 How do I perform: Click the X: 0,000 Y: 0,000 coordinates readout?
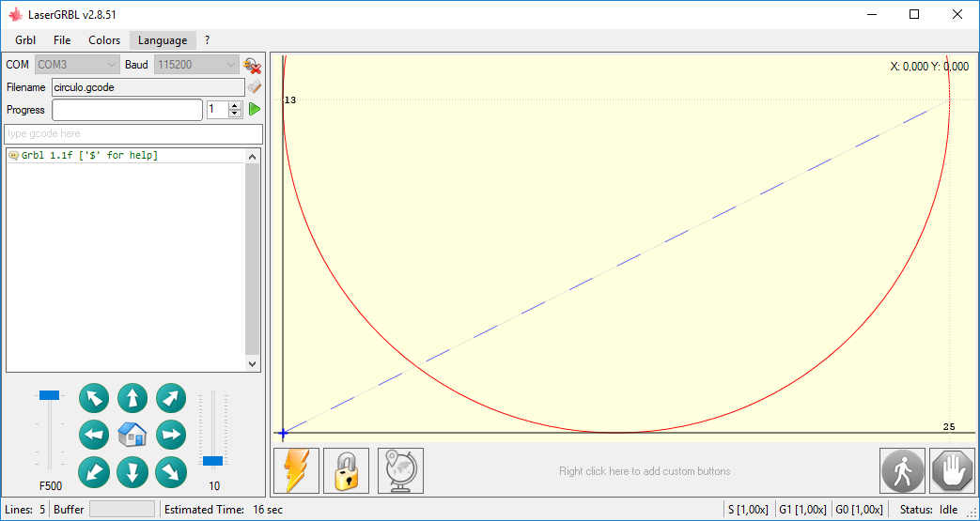coord(929,67)
